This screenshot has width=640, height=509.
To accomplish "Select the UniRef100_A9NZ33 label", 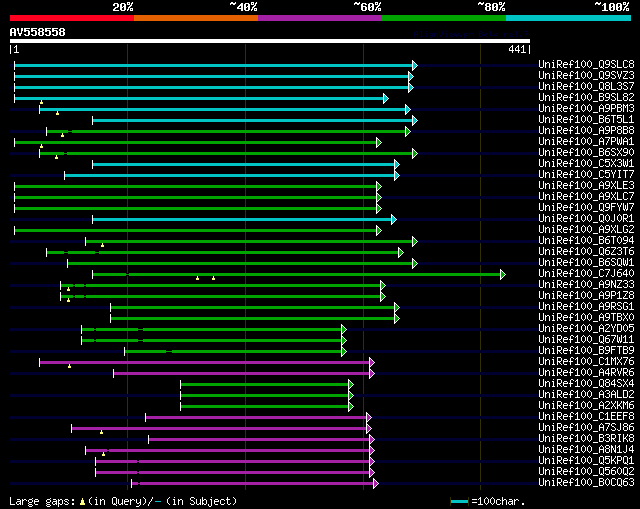I will pyautogui.click(x=586, y=285).
